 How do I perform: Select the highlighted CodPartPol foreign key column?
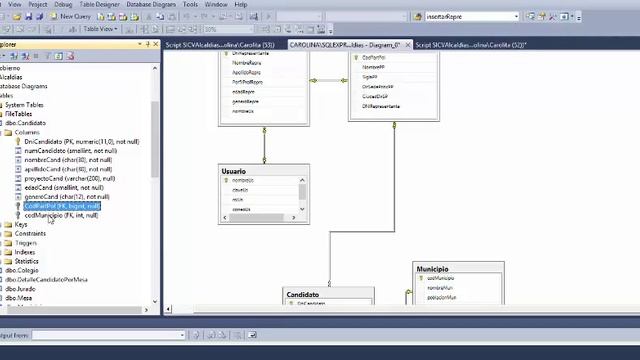pyautogui.click(x=62, y=206)
